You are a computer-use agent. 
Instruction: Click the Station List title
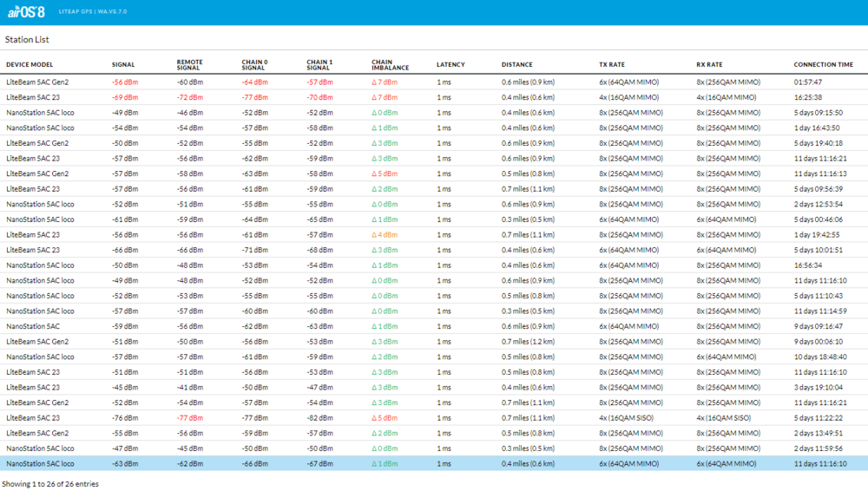point(27,40)
